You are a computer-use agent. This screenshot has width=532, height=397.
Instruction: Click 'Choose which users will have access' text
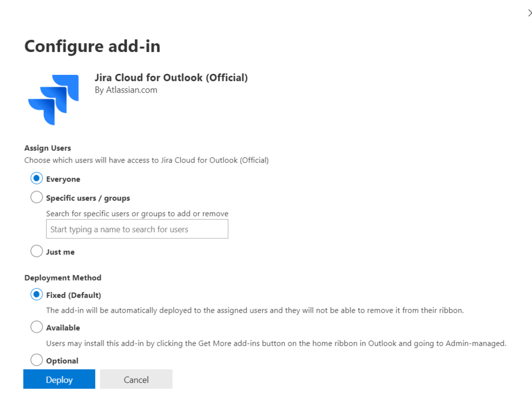coord(147,160)
